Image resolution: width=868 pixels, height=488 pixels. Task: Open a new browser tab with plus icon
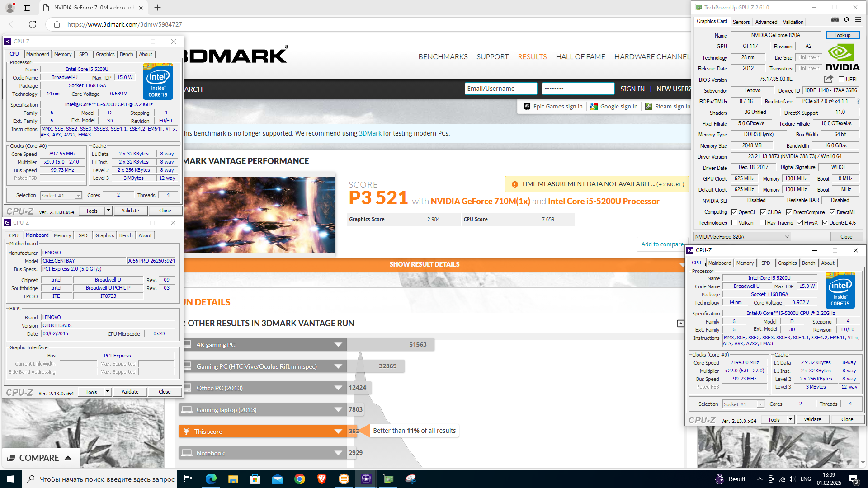coord(157,8)
